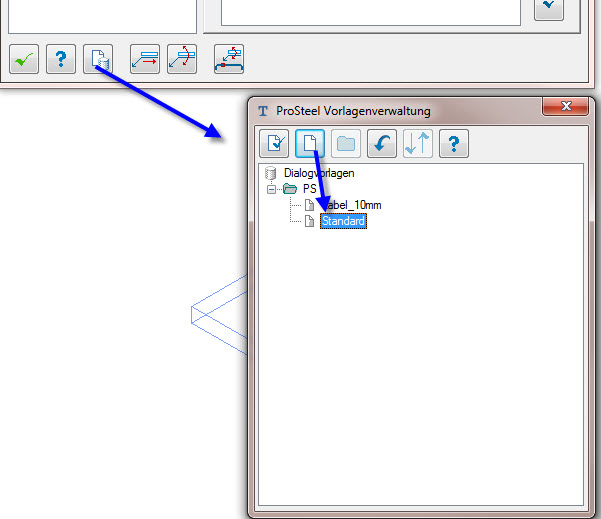Open help in Vorlagenverwaltung toolbar
The width and height of the screenshot is (601, 519).
(x=454, y=144)
